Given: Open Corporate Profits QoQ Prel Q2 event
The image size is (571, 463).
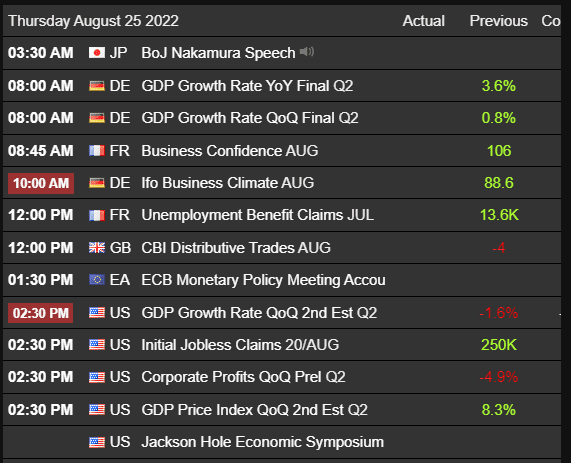Looking at the screenshot, I should [x=243, y=377].
